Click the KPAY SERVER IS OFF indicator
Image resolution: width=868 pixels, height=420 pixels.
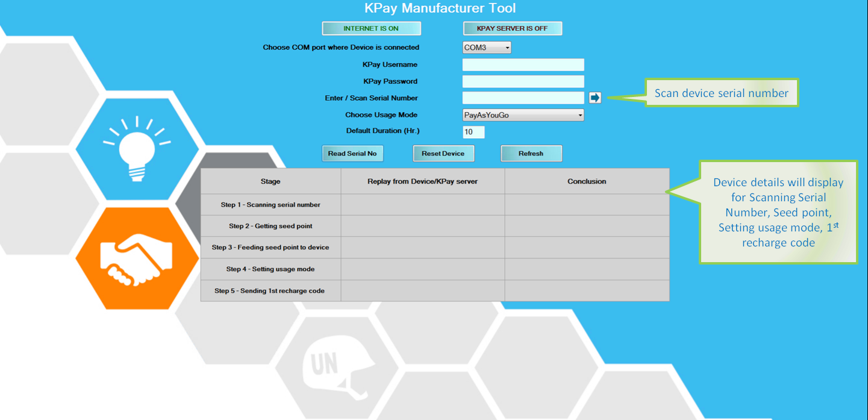click(x=512, y=28)
